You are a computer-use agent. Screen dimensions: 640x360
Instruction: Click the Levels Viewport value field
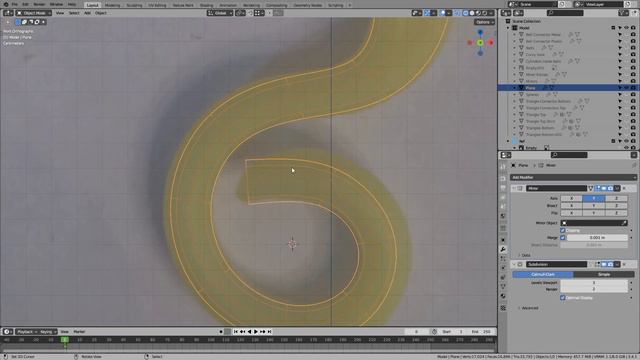point(594,282)
